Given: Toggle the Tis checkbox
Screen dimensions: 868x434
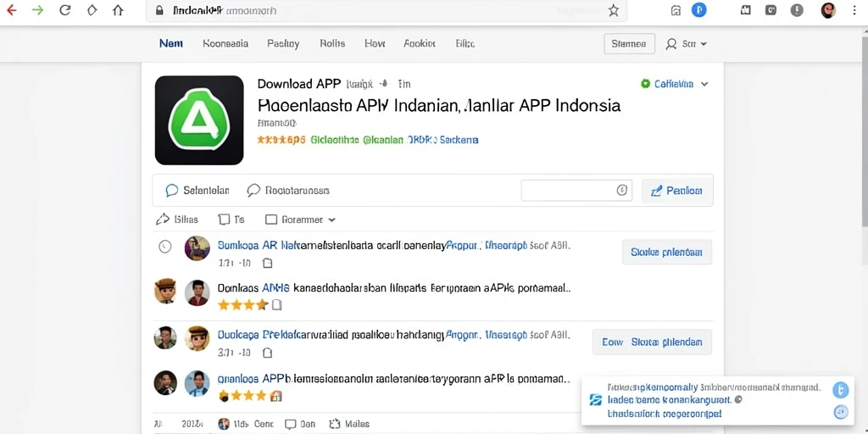Looking at the screenshot, I should coord(224,220).
